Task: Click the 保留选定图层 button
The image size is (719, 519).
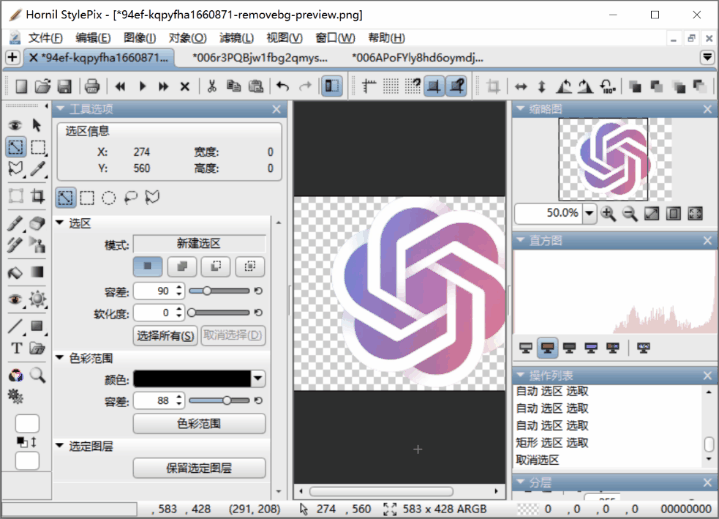Action: (x=199, y=468)
